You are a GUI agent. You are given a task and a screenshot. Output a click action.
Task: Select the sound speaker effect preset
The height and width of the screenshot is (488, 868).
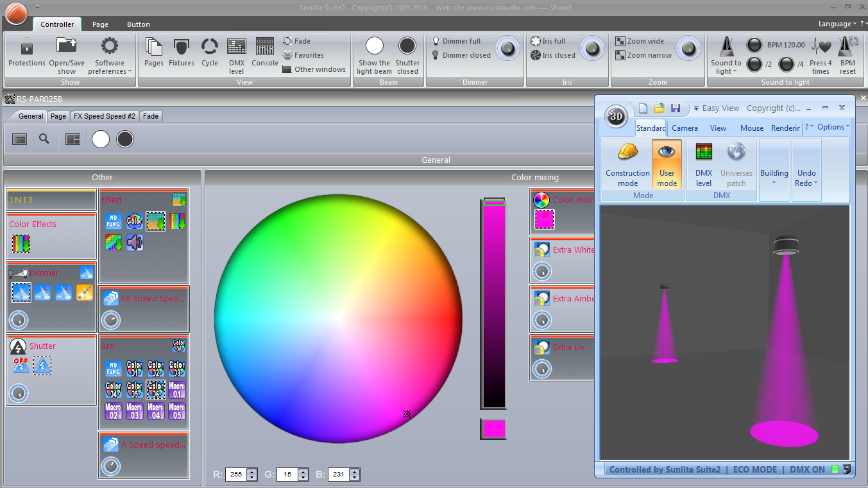134,242
